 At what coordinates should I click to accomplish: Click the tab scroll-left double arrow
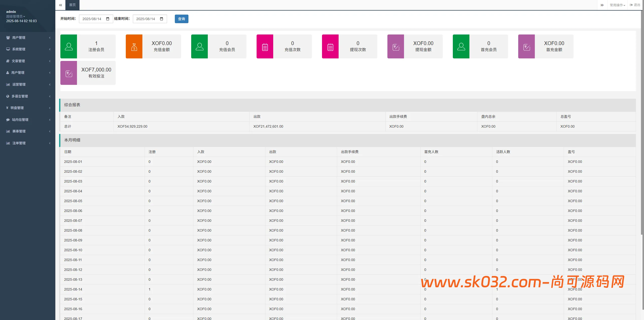pyautogui.click(x=60, y=5)
